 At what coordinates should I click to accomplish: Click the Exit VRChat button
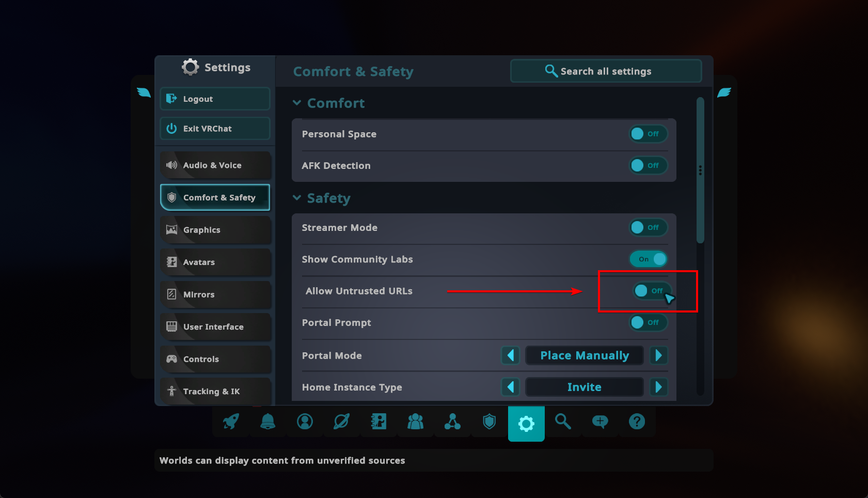coord(215,128)
